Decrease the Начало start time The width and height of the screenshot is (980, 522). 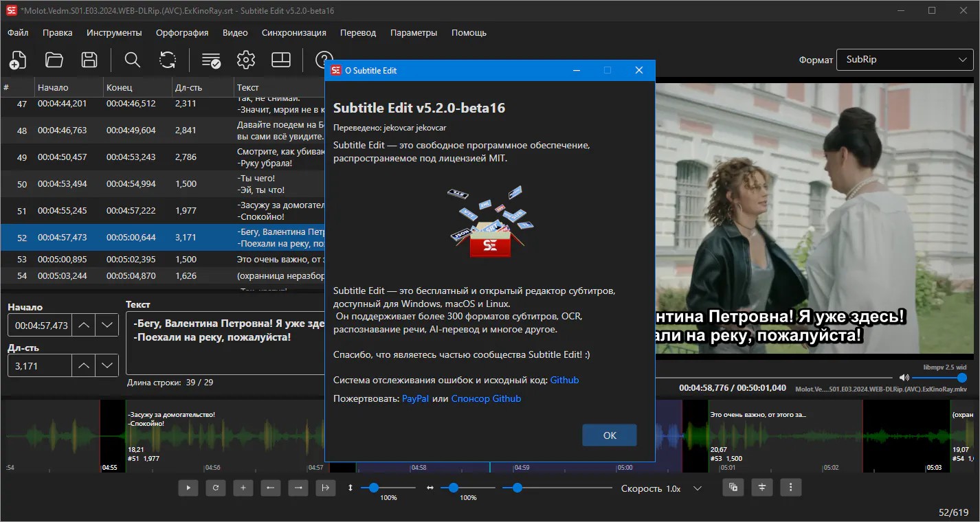107,326
